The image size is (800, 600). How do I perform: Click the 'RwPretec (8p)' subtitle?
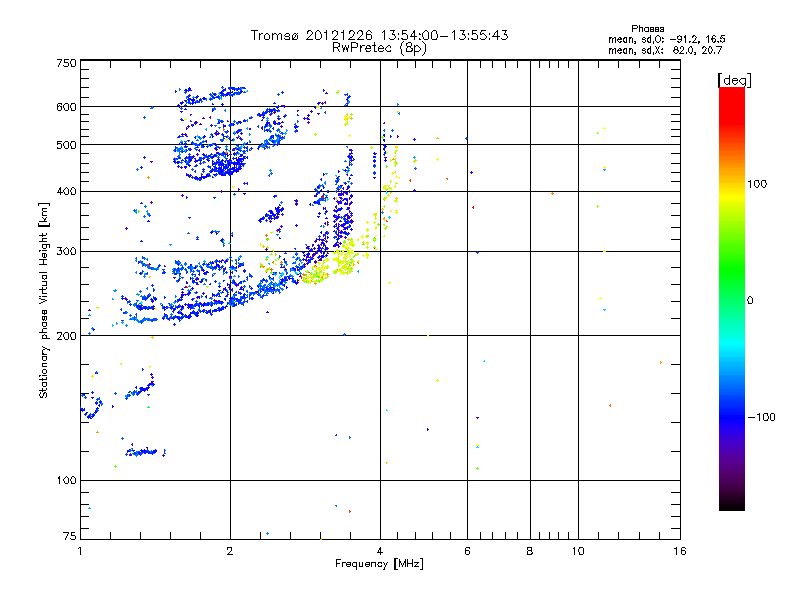pos(379,48)
